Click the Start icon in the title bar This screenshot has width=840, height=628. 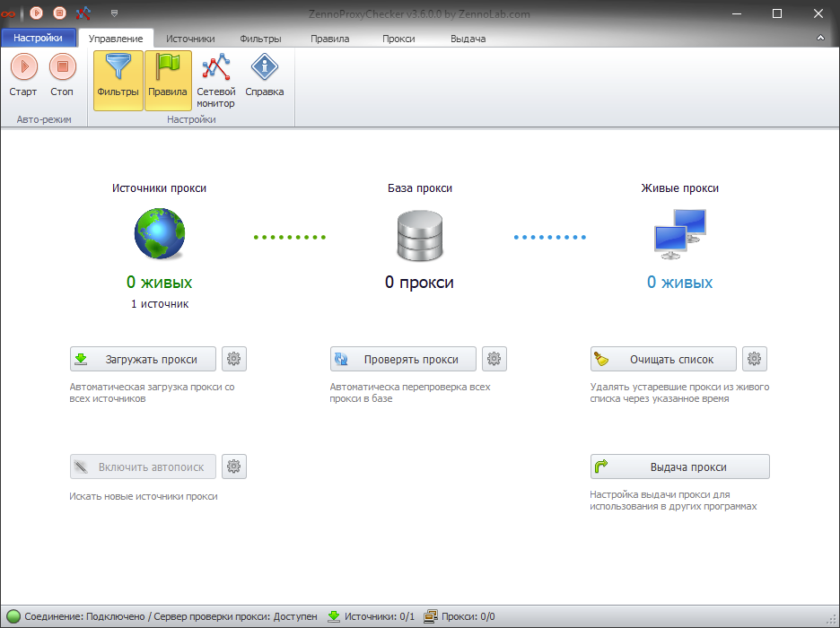pyautogui.click(x=37, y=13)
